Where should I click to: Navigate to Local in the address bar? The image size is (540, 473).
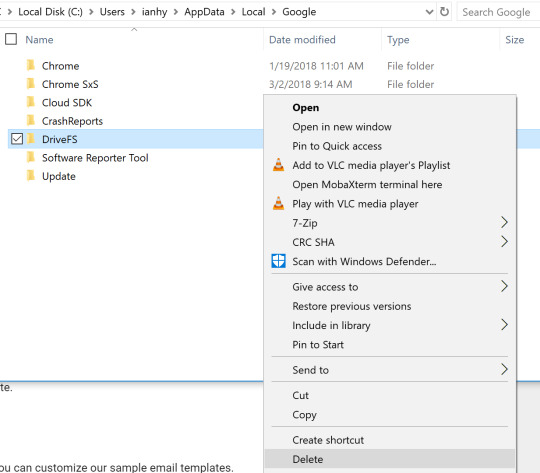coord(253,12)
